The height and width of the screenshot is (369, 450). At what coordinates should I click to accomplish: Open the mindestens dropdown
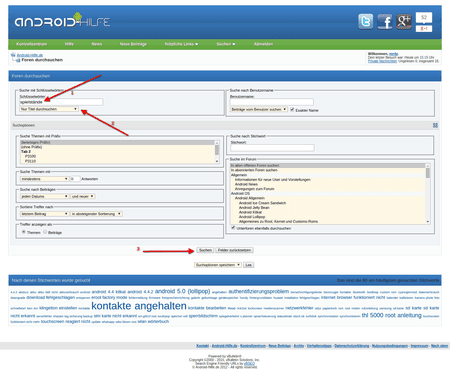tap(44, 179)
